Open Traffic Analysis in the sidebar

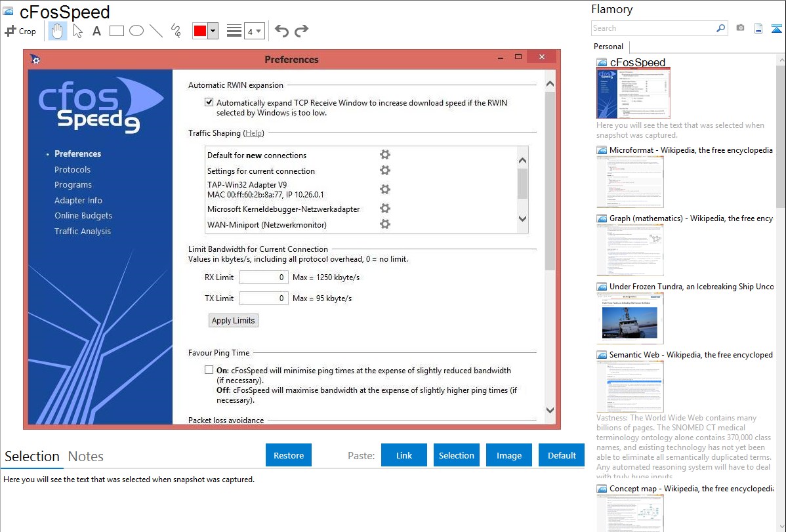[x=83, y=231]
